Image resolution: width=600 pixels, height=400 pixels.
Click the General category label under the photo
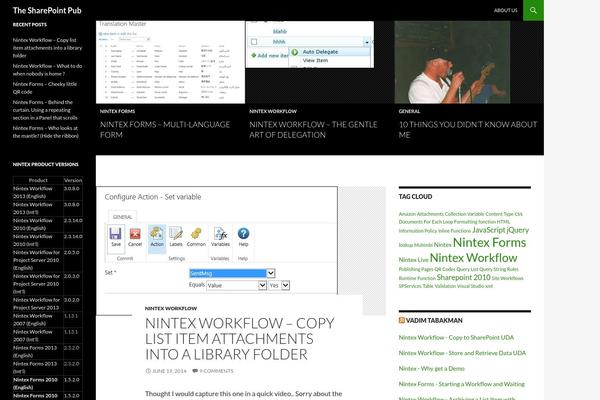coord(409,111)
